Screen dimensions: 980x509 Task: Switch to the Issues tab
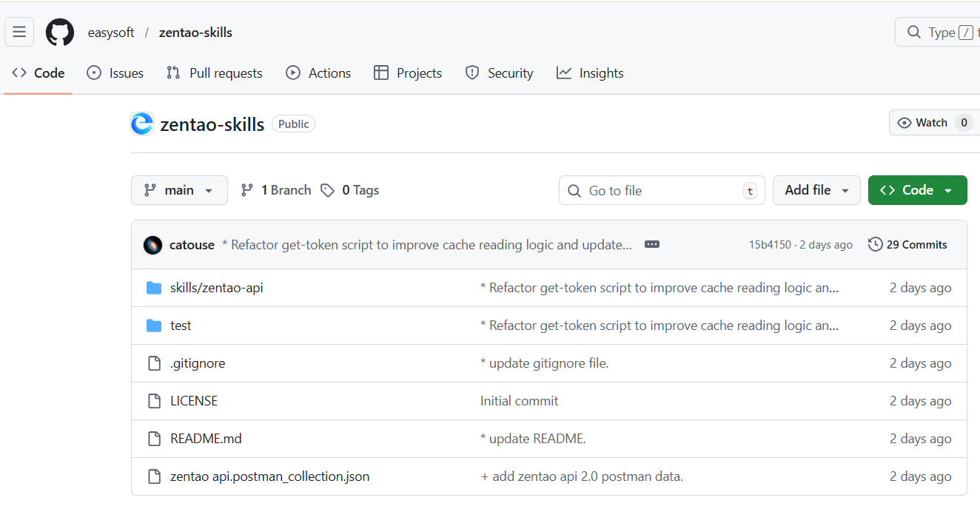point(115,73)
